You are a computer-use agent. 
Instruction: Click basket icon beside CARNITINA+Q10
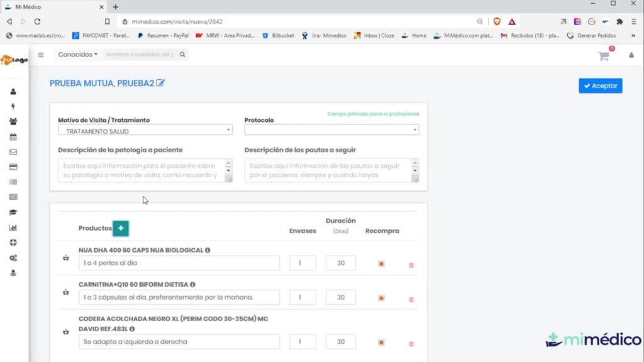coord(65,292)
